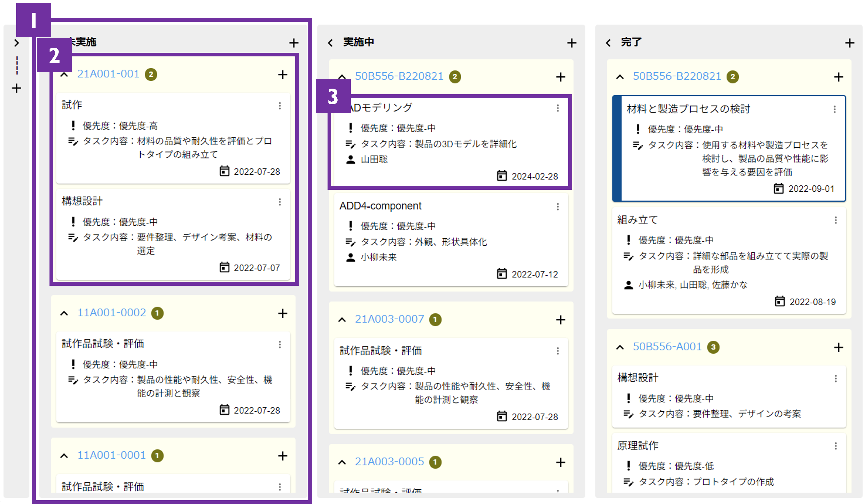Select the 材料と製造プロセスの検討 card title

click(x=688, y=109)
